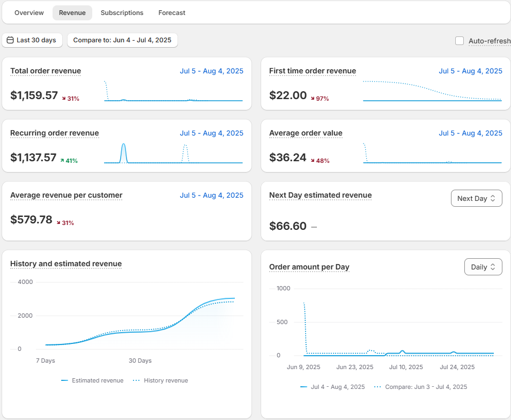Click the red down arrow beside Total order revenue
Image resolution: width=511 pixels, height=420 pixels.
(64, 99)
